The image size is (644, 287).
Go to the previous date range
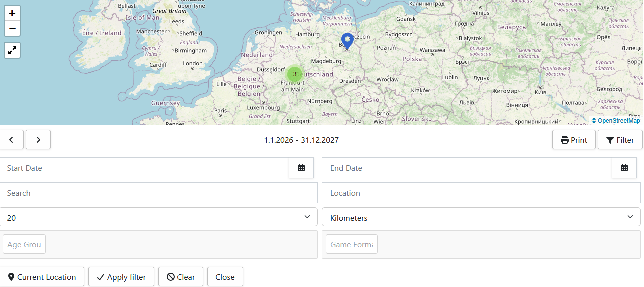coord(12,140)
